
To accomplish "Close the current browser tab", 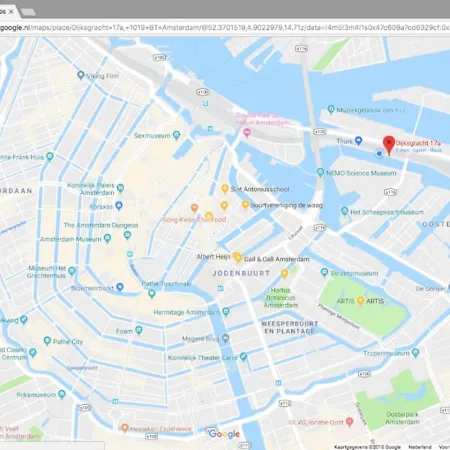I will click(11, 11).
